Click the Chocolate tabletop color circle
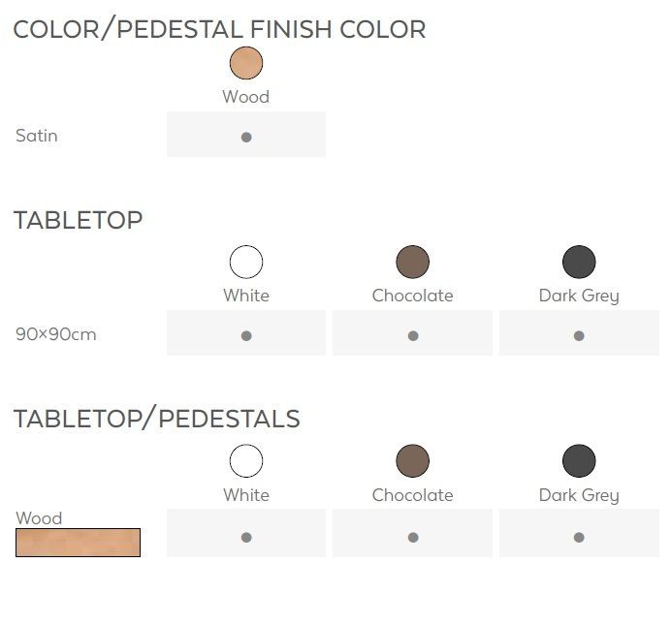The image size is (672, 625). coord(412,262)
